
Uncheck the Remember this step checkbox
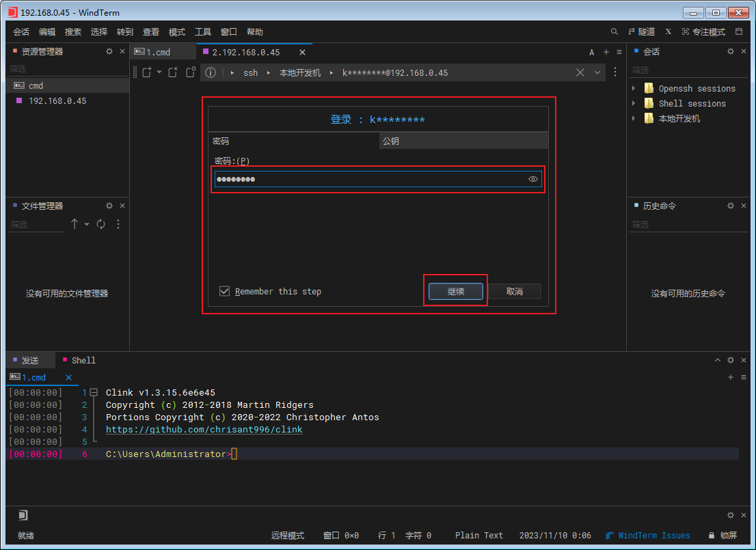[x=224, y=292]
